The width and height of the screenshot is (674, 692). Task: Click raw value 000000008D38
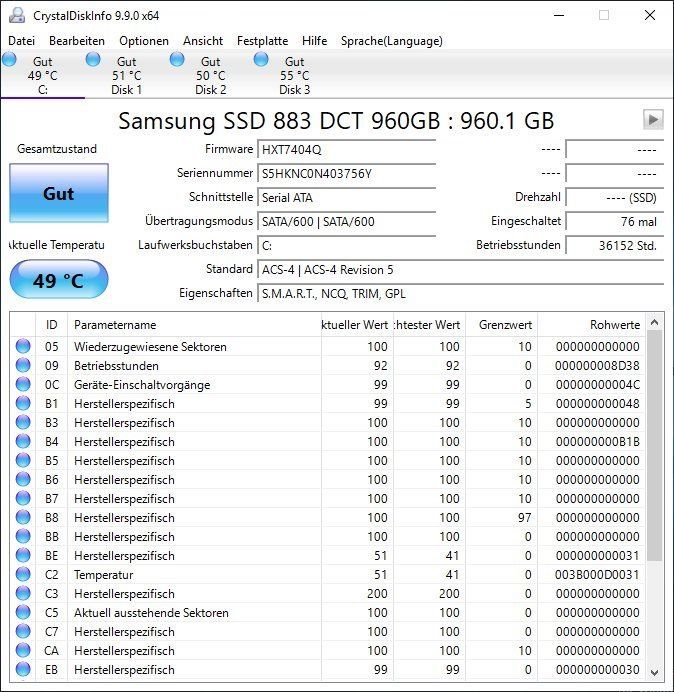[597, 366]
